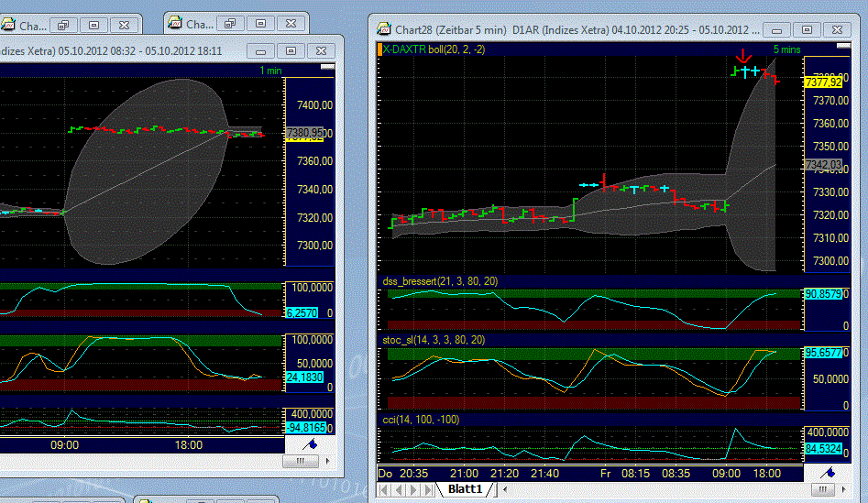Click the Do day label on time axis
The image size is (868, 503).
click(x=385, y=474)
